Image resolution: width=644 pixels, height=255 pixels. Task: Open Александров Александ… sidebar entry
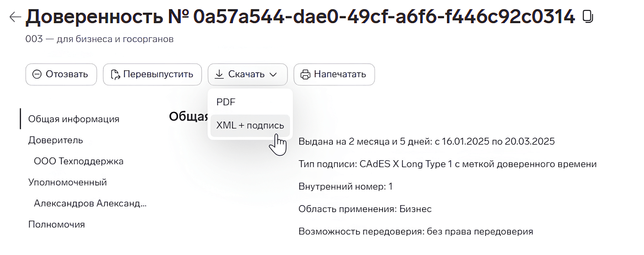click(90, 203)
